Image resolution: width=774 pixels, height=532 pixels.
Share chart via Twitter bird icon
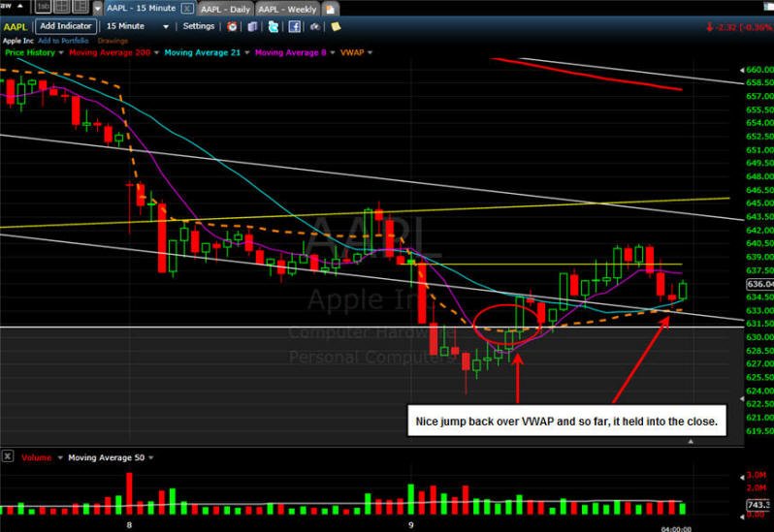273,26
